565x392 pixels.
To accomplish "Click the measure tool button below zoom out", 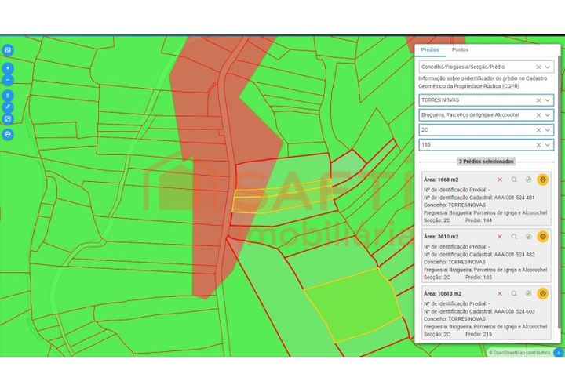I will 8,96.
